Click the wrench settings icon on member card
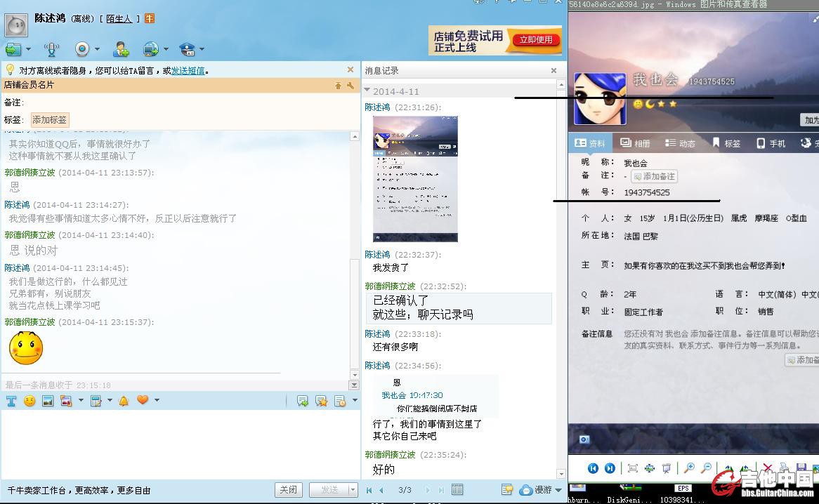This screenshot has width=819, height=504. (x=350, y=85)
